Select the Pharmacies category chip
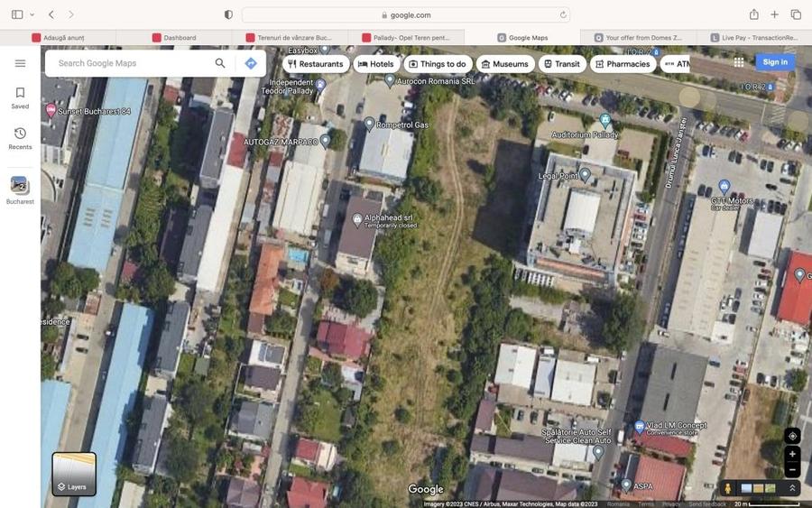812x508 pixels. pyautogui.click(x=623, y=64)
